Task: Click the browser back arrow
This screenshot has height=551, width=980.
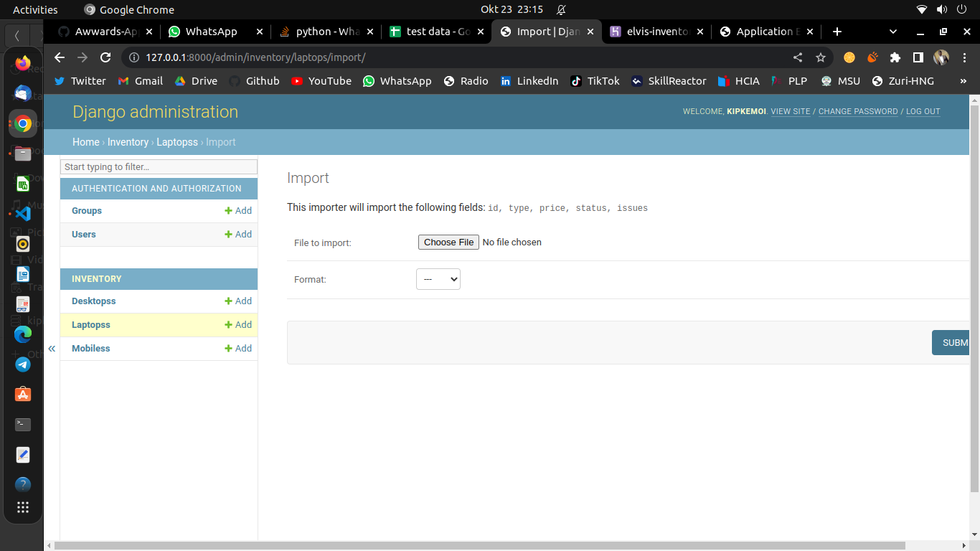Action: pos(60,57)
